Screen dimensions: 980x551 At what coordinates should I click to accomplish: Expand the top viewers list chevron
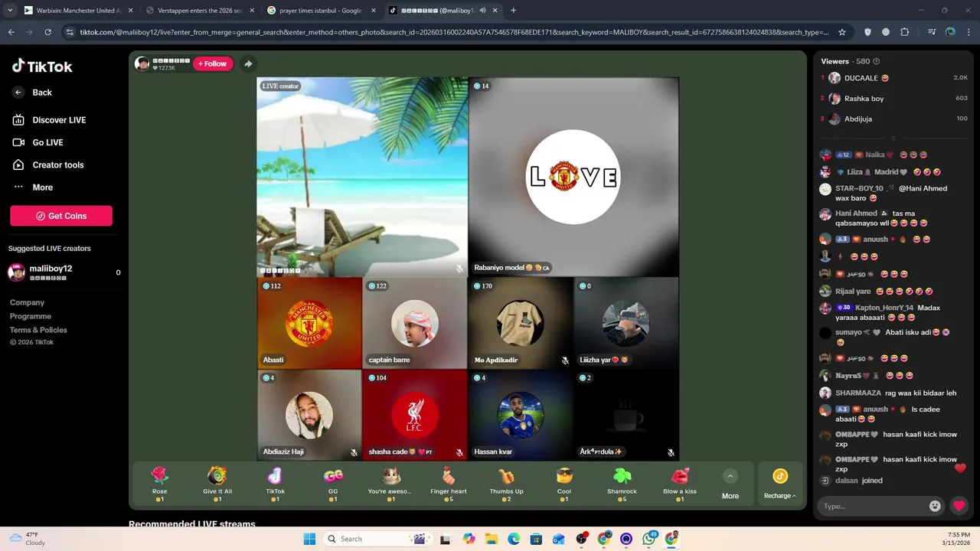[x=893, y=139]
